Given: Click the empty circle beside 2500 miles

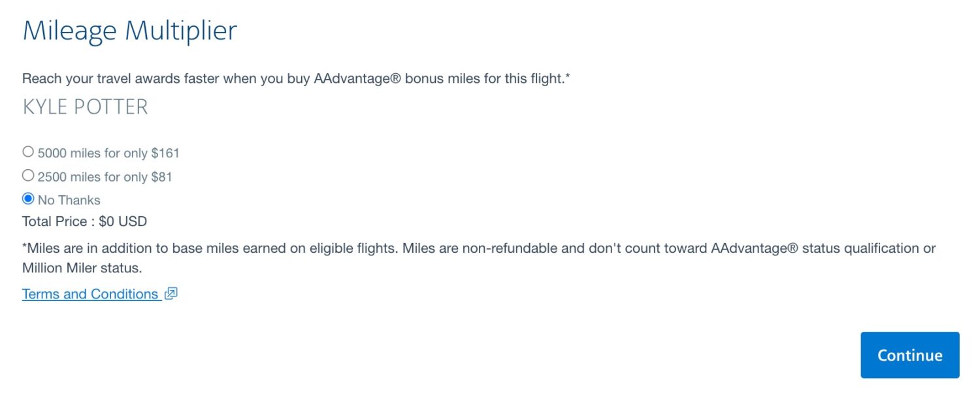Looking at the screenshot, I should tap(27, 174).
